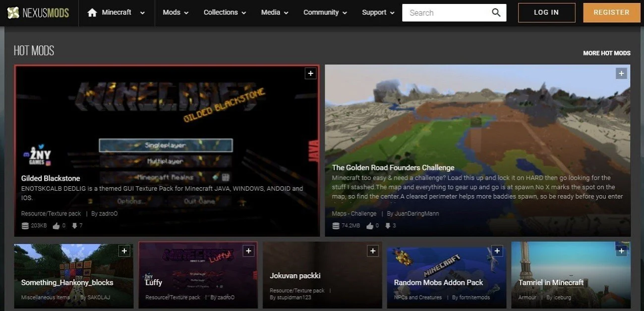Open the Support menu
Image resolution: width=644 pixels, height=311 pixels.
point(378,13)
